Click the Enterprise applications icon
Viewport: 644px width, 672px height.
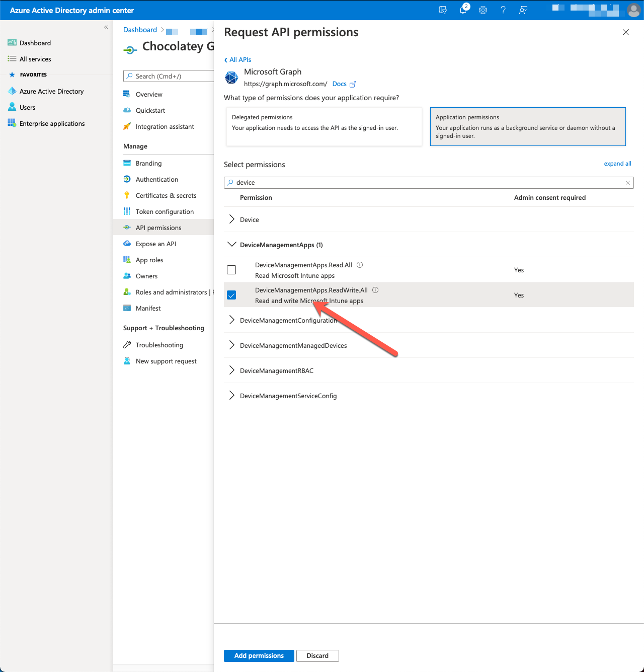(12, 123)
